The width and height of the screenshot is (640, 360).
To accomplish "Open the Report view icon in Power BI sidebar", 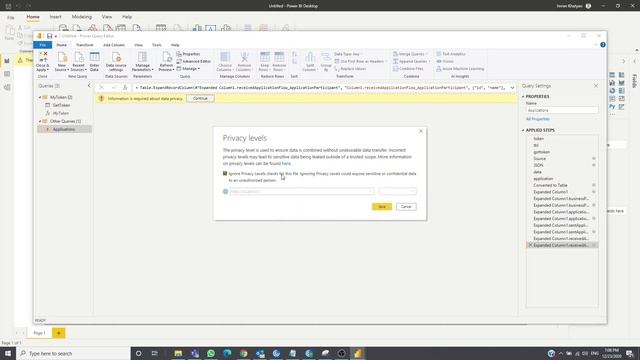I will 7,61.
